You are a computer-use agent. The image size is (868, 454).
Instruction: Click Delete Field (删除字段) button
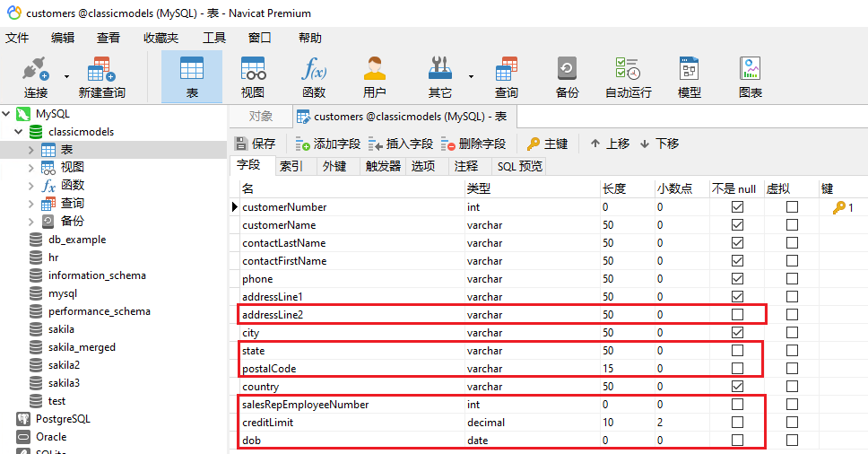tap(473, 144)
